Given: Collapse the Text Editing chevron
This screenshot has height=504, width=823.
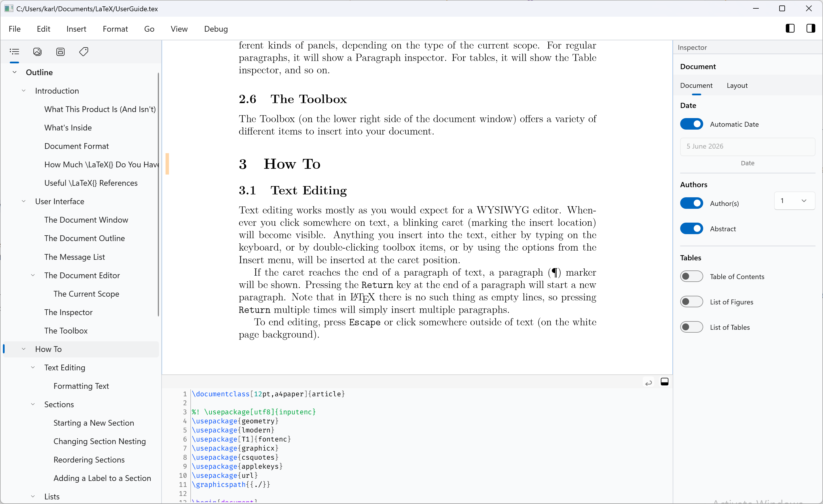Looking at the screenshot, I should pyautogui.click(x=33, y=367).
